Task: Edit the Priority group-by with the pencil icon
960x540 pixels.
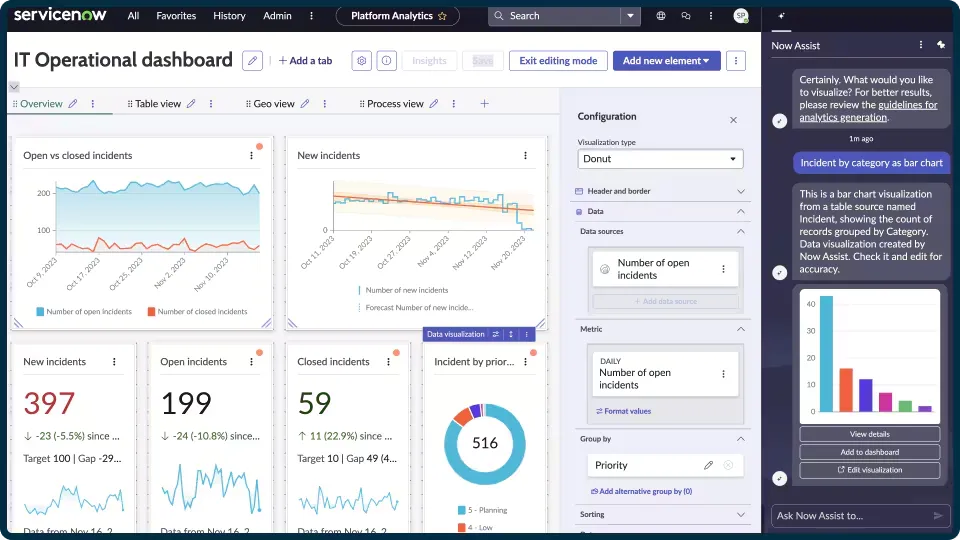Action: pos(708,465)
